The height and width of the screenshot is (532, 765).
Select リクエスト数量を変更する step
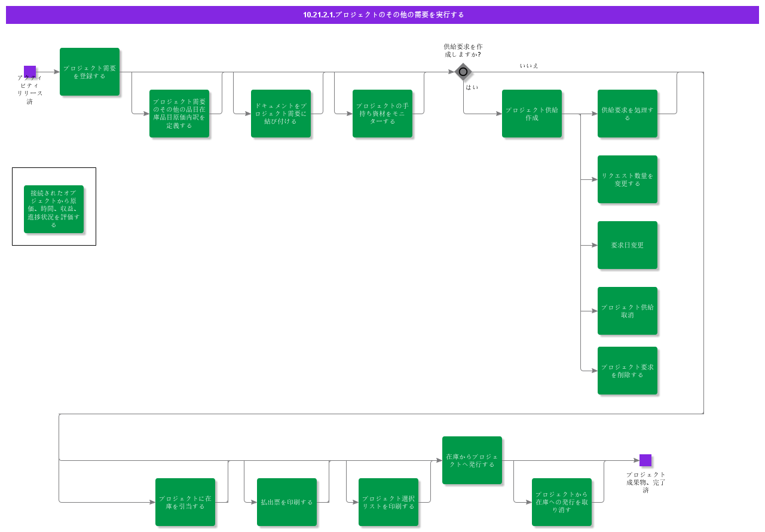628,179
